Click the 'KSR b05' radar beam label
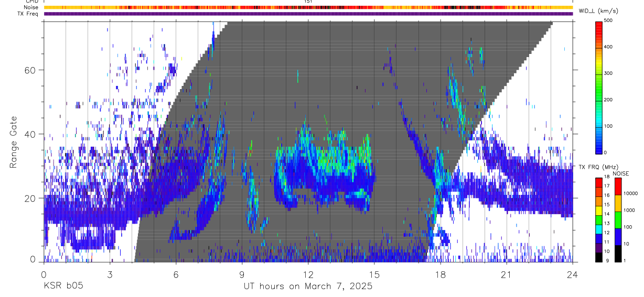 tap(63, 287)
